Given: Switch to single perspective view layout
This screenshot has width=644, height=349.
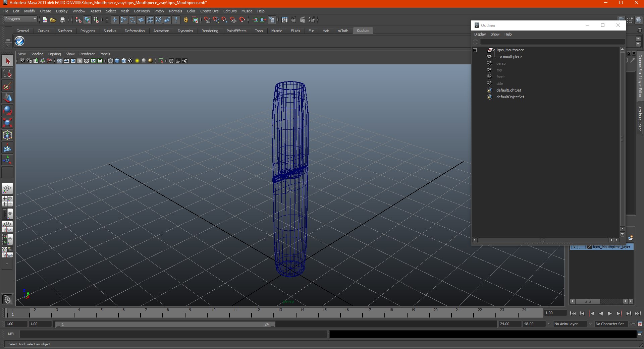Looking at the screenshot, I should click(7, 189).
